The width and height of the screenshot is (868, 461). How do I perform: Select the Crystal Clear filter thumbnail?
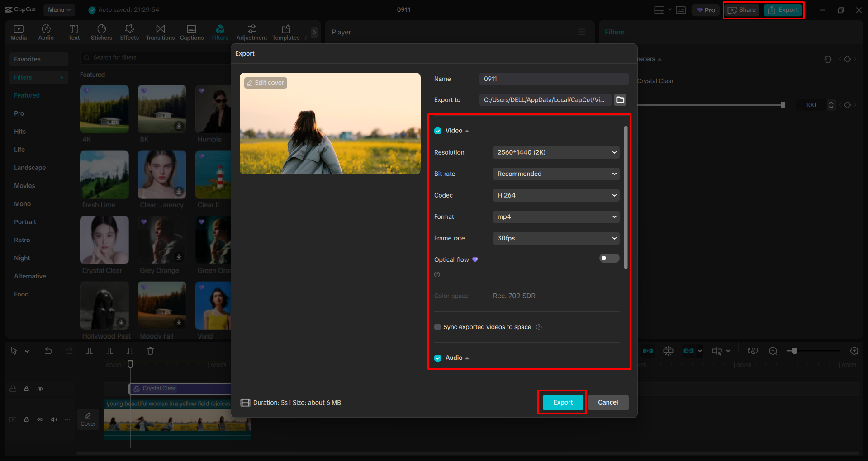(104, 240)
